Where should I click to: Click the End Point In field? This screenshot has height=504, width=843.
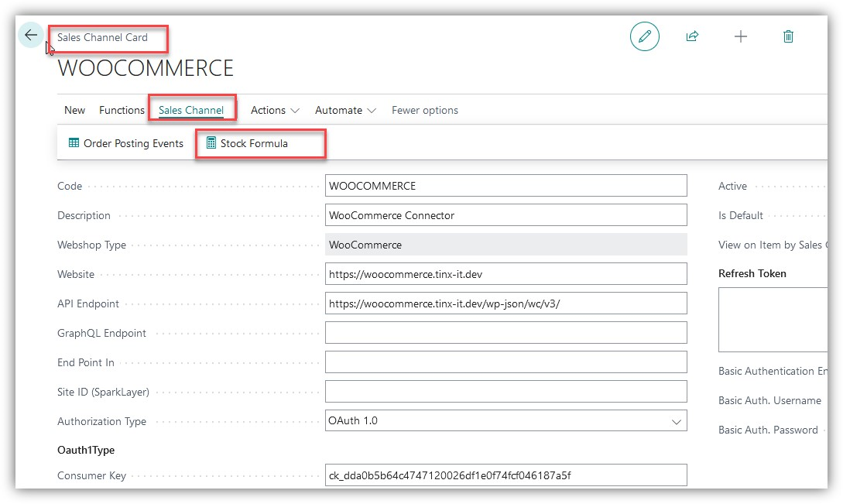pos(506,362)
